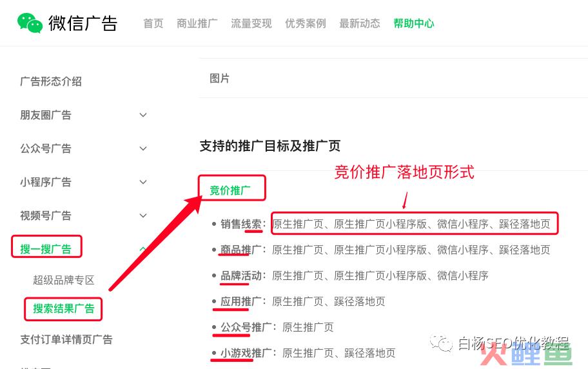This screenshot has height=369, width=588.
Task: Select 视频号广告 in the sidebar
Action: coord(46,215)
